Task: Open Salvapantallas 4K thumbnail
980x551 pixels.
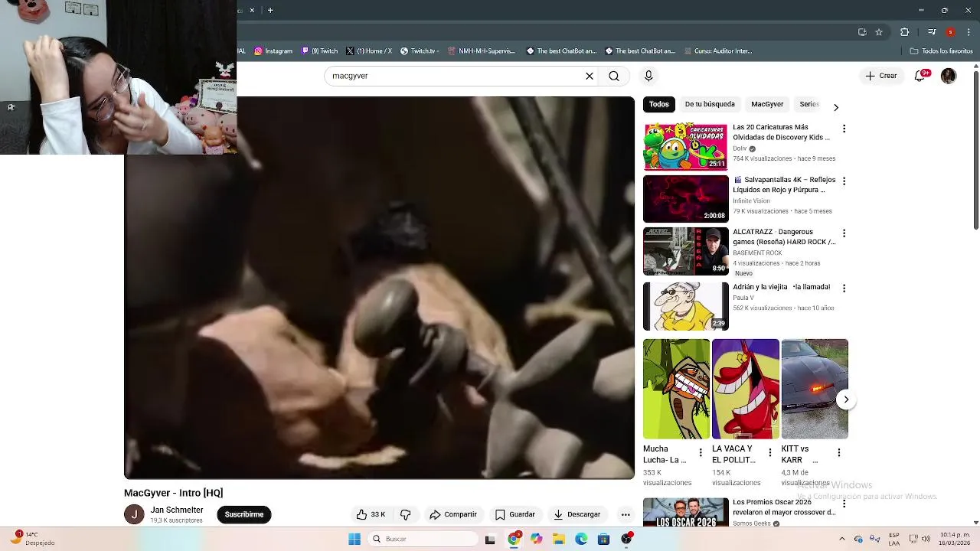Action: point(686,199)
